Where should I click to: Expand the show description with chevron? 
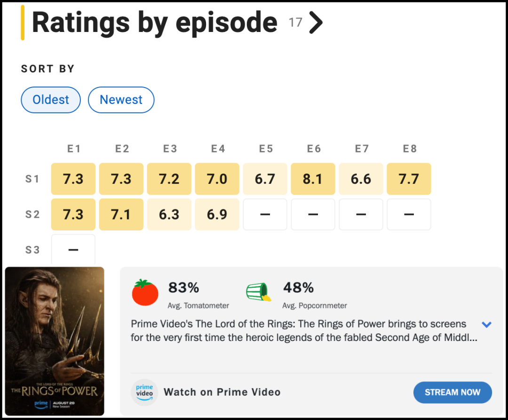486,325
